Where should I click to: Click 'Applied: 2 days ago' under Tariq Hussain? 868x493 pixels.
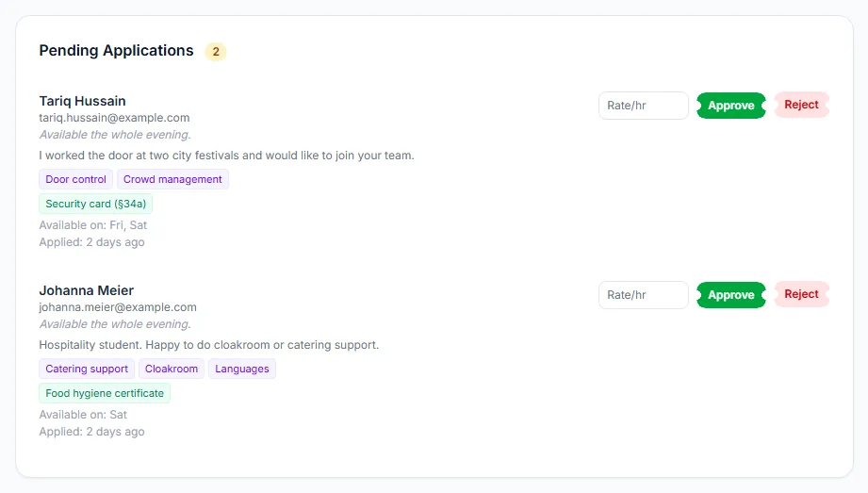pos(92,242)
